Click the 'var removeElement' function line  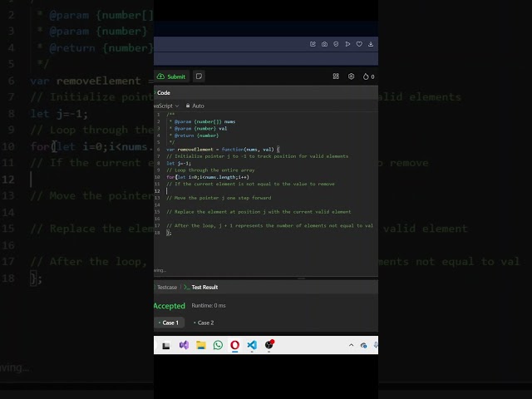[223, 150]
